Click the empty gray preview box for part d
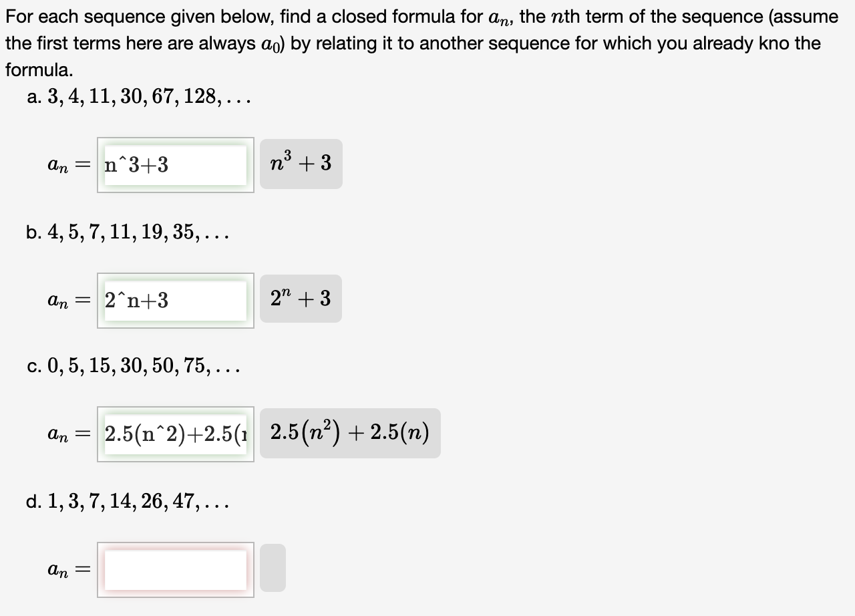Screen dimensions: 855x616 pyautogui.click(x=273, y=567)
